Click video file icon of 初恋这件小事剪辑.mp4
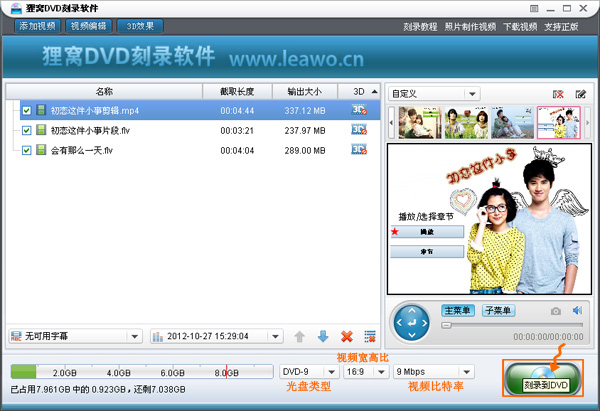This screenshot has width=600, height=411. point(41,110)
